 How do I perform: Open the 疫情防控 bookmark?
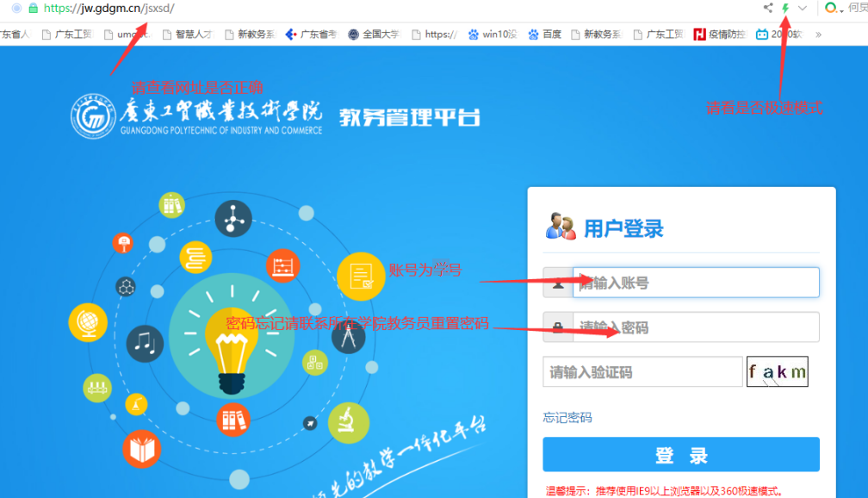pyautogui.click(x=720, y=34)
